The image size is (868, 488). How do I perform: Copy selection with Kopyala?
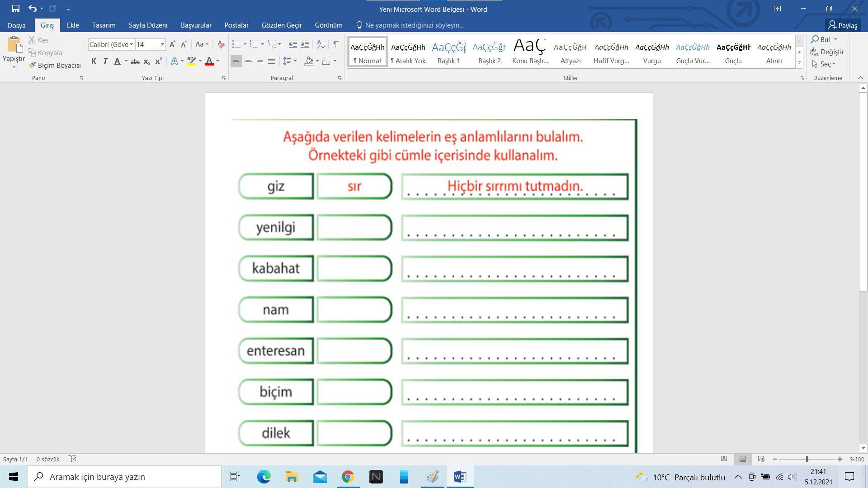point(45,53)
